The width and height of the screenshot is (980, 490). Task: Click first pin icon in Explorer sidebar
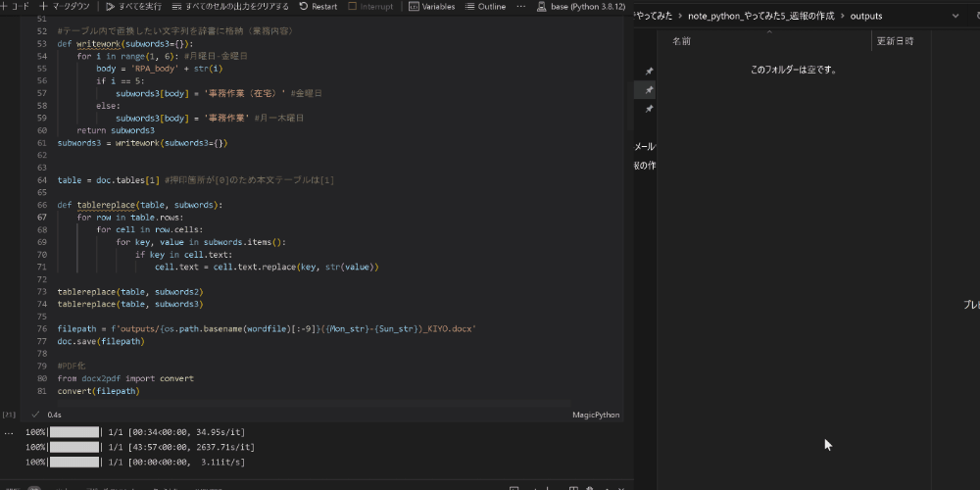(x=650, y=72)
